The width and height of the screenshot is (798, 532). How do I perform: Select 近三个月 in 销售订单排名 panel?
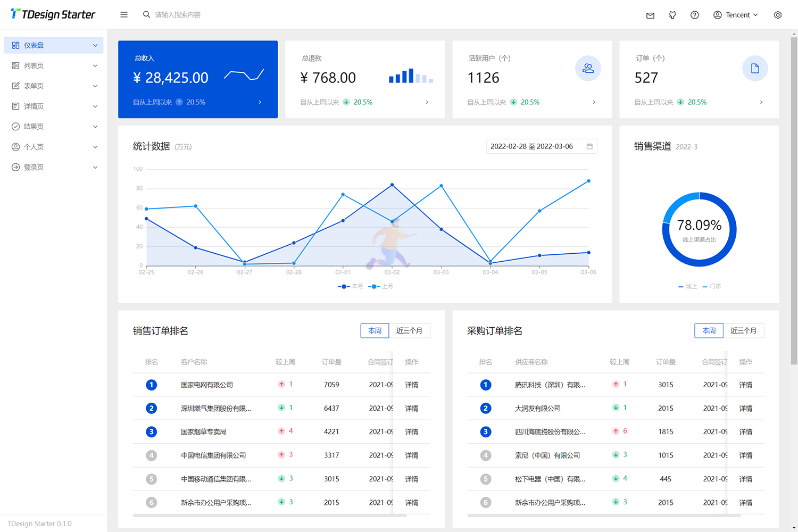(x=409, y=330)
